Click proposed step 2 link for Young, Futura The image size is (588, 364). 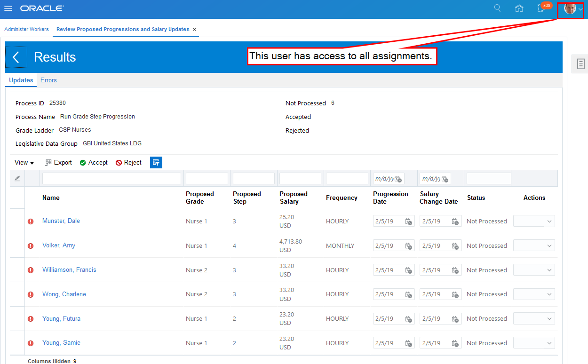pos(234,319)
